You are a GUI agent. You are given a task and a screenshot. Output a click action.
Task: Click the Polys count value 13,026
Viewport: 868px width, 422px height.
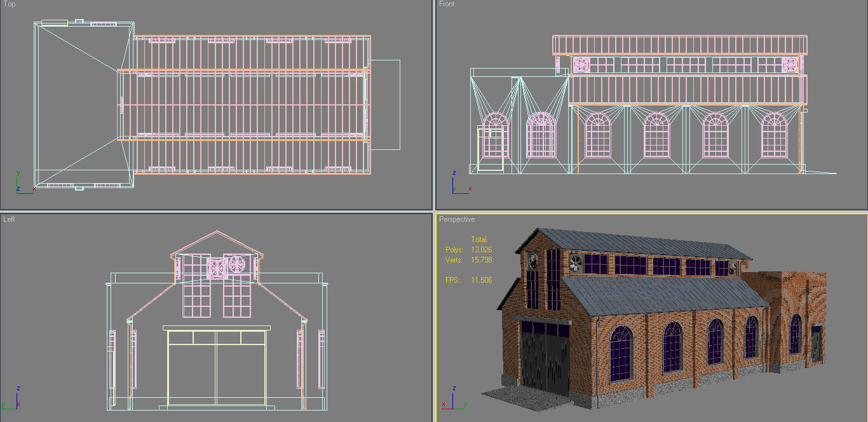481,250
